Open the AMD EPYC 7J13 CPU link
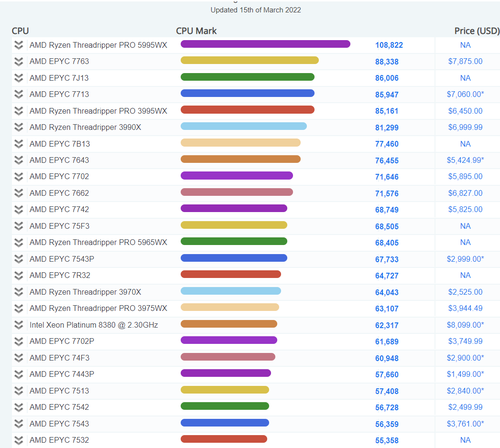Viewport: 500px width, 448px height. point(59,78)
